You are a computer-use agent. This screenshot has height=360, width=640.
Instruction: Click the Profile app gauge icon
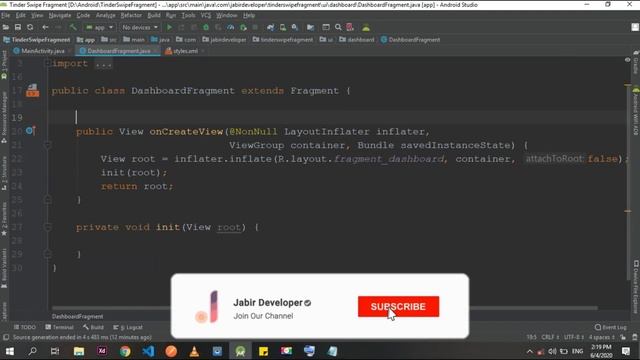click(x=231, y=27)
